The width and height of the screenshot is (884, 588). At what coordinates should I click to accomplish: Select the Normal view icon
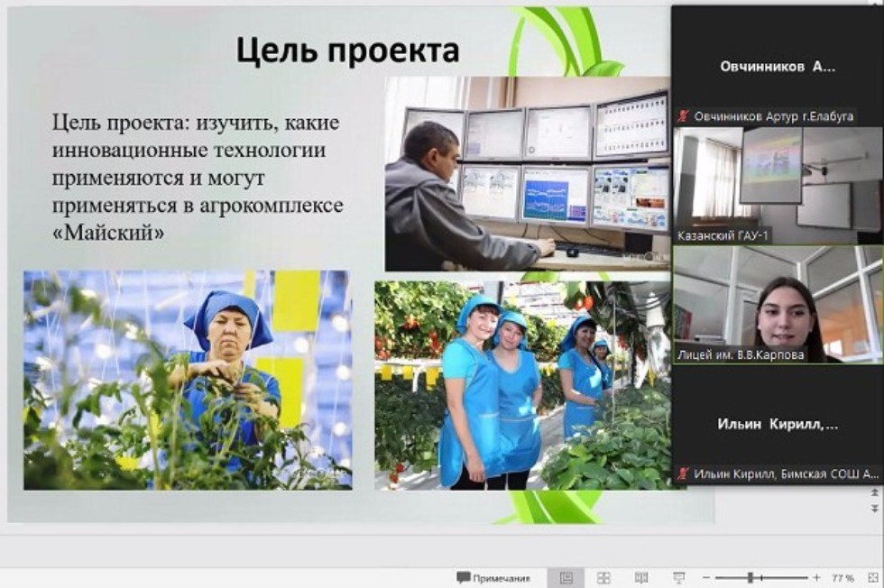coord(566,573)
